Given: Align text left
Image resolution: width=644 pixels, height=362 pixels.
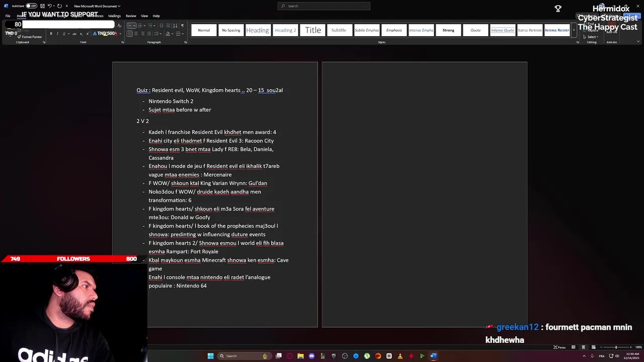Looking at the screenshot, I should 129,34.
